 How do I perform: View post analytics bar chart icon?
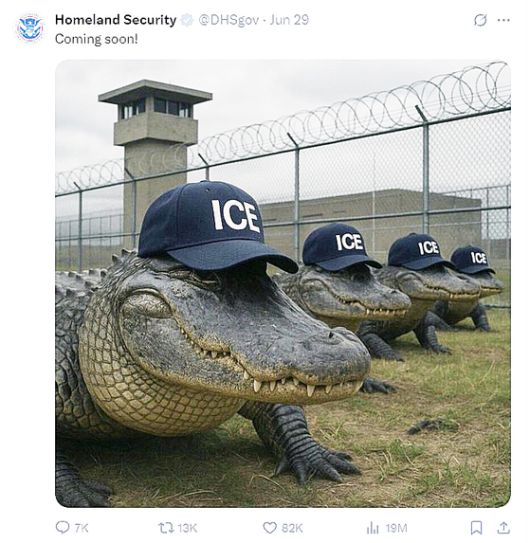[x=373, y=528]
